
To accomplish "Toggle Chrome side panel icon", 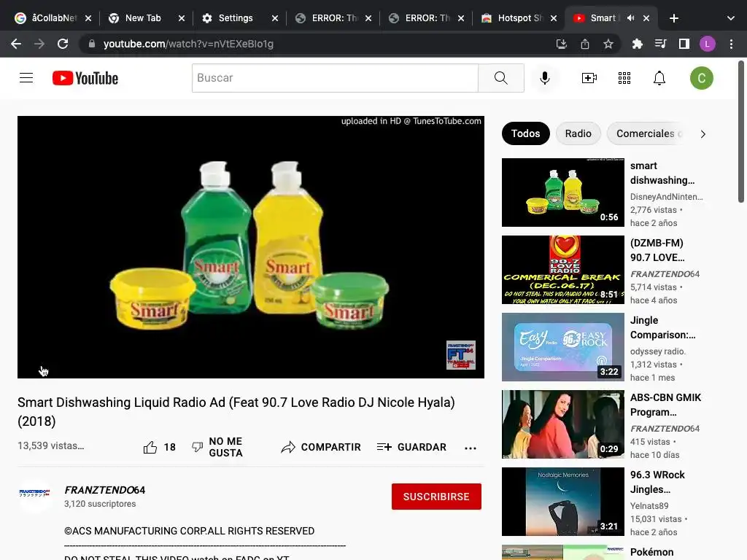I will [x=684, y=44].
